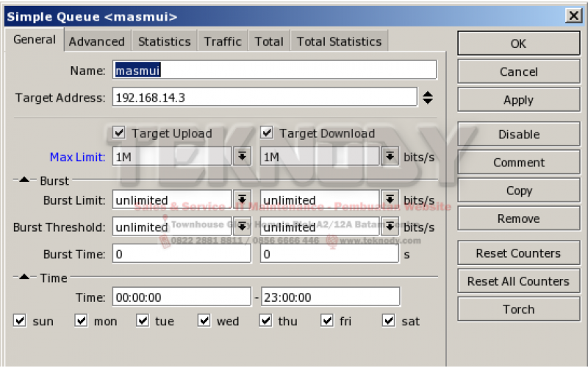Copy this queue entry
The height and width of the screenshot is (368, 588).
519,191
